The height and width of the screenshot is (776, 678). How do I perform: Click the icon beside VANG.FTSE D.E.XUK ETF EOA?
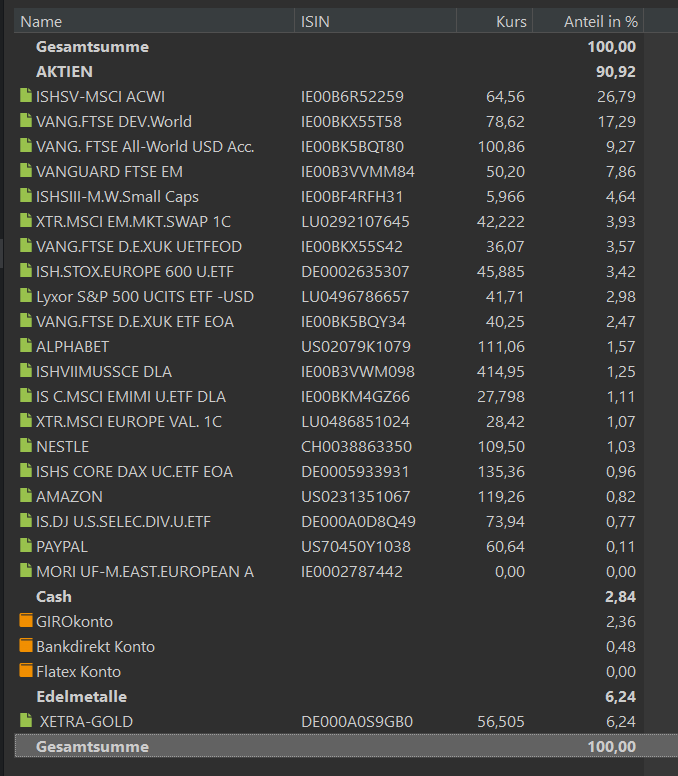(26, 320)
